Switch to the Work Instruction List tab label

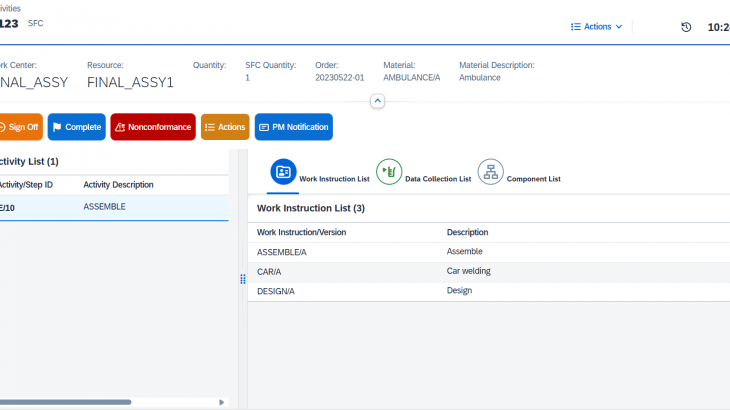coord(334,179)
